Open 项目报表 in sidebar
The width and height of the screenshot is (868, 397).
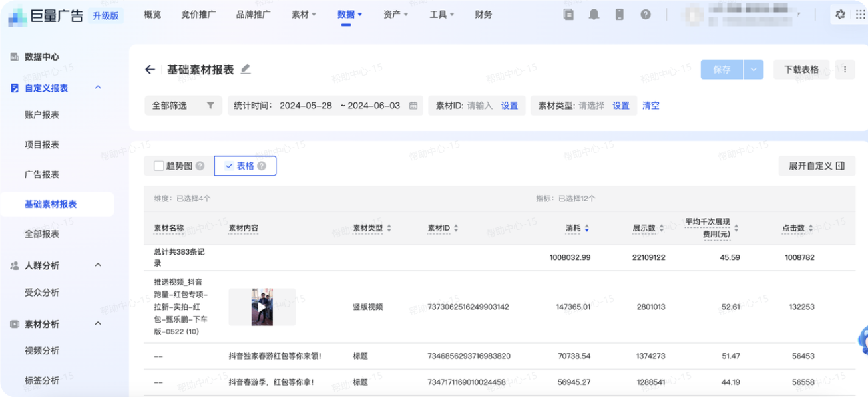[x=42, y=145]
